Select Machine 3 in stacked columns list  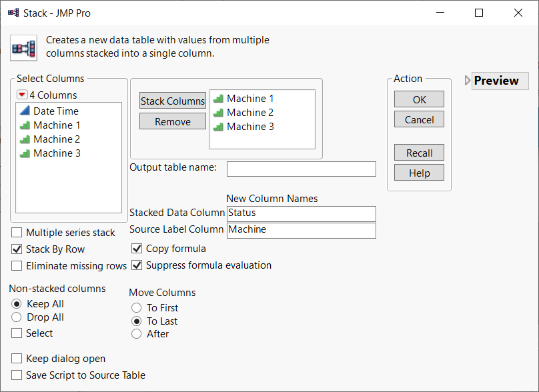coord(250,127)
